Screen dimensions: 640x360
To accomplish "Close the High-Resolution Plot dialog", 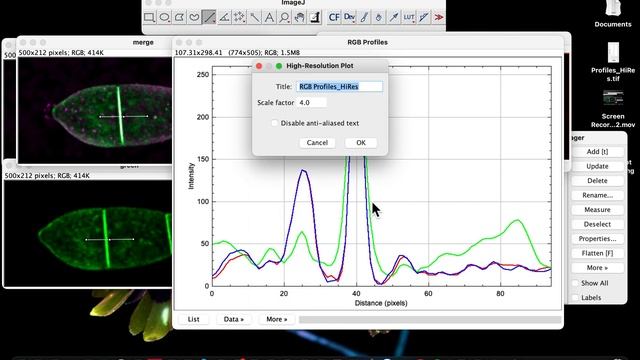I will click(x=259, y=66).
